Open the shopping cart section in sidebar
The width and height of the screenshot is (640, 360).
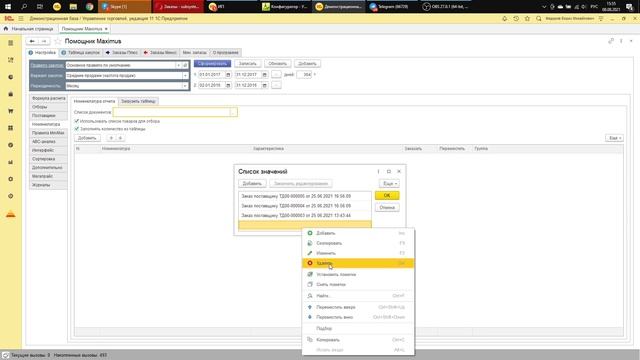(11, 111)
